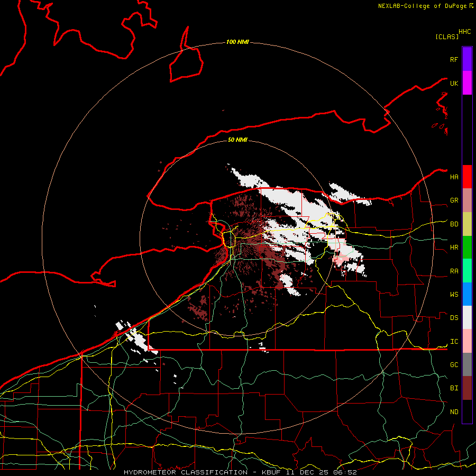Click the HHC product code text
476x476 pixels.
(x=464, y=32)
